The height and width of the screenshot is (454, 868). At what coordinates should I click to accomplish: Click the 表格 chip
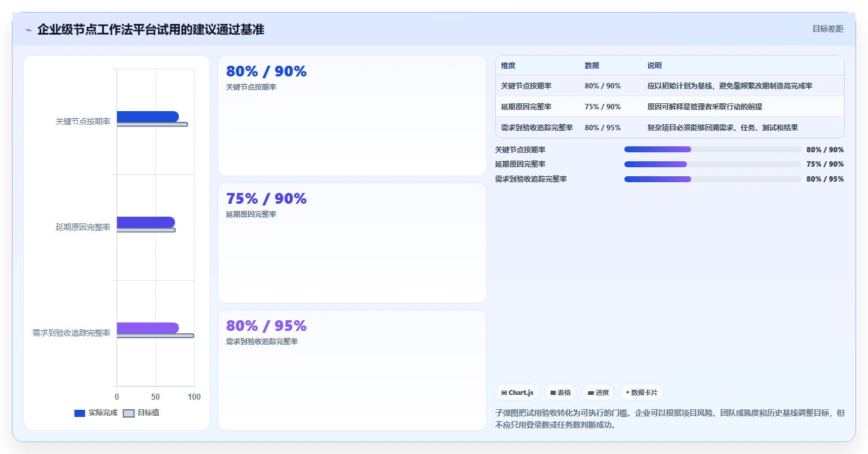560,392
